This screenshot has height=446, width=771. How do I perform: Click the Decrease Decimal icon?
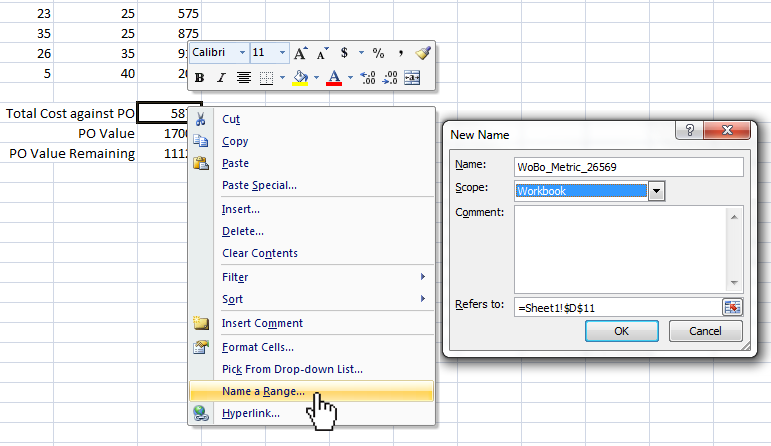[390, 77]
